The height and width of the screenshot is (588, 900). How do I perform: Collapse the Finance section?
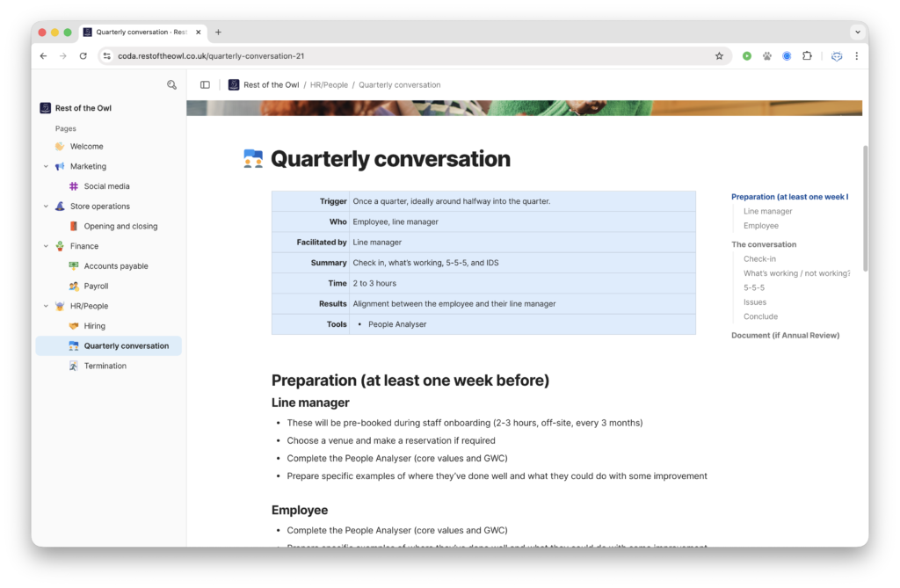pos(45,245)
